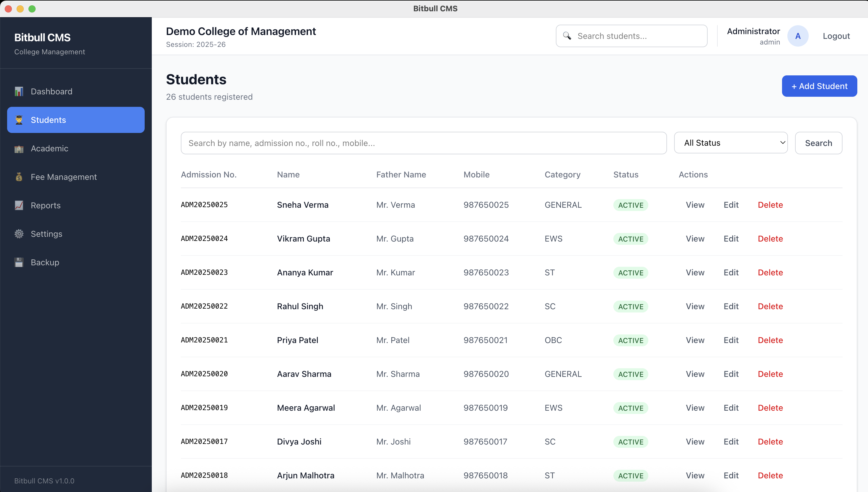This screenshot has height=492, width=868.
Task: Click the Administrator avatar circle
Action: [x=798, y=36]
